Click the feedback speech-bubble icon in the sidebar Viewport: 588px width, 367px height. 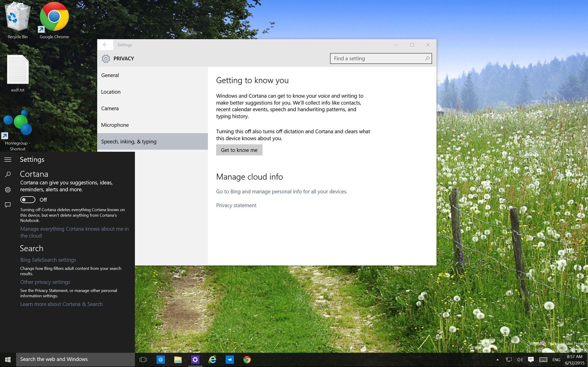coord(8,205)
